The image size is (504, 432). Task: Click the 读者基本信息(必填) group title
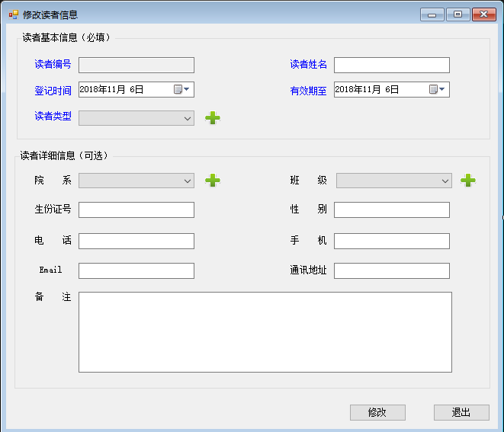(x=67, y=37)
